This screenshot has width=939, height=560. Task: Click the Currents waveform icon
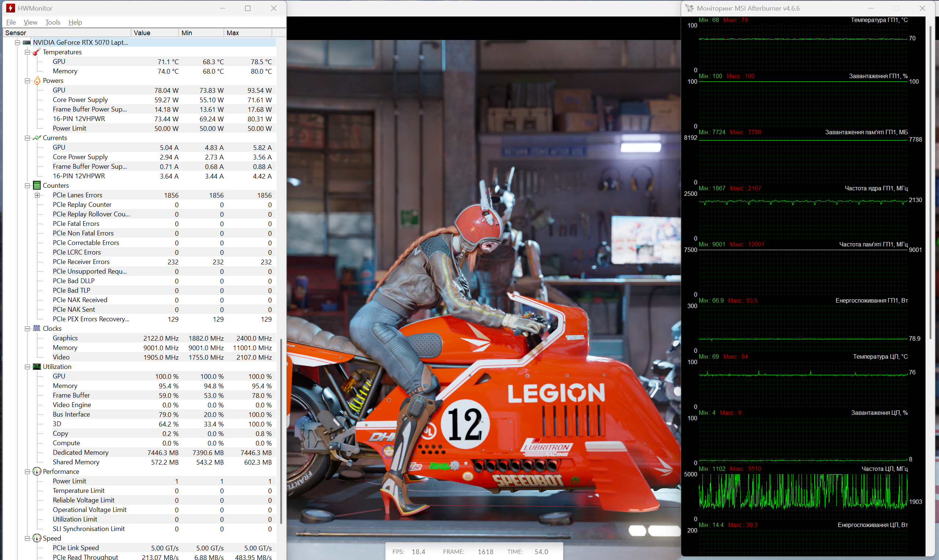tap(37, 138)
